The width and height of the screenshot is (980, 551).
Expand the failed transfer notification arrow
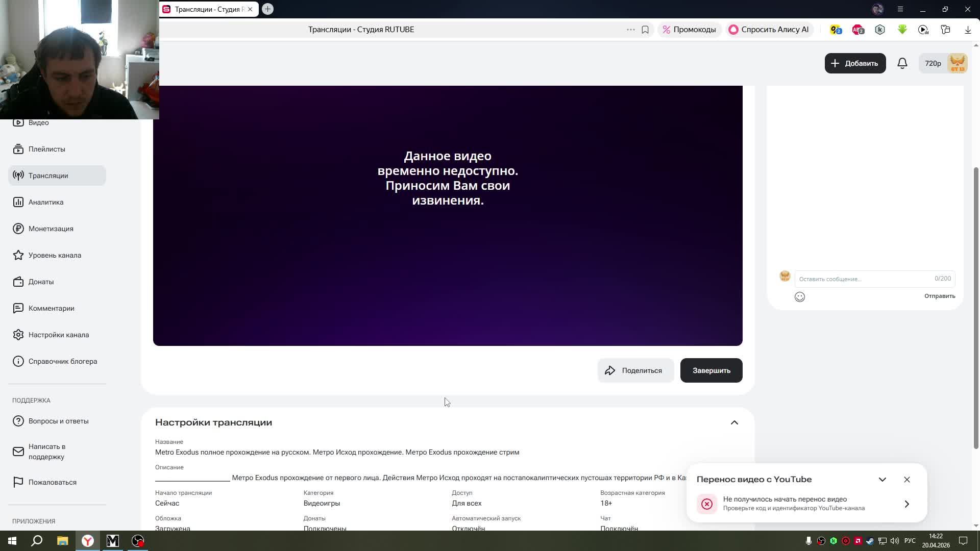click(906, 504)
